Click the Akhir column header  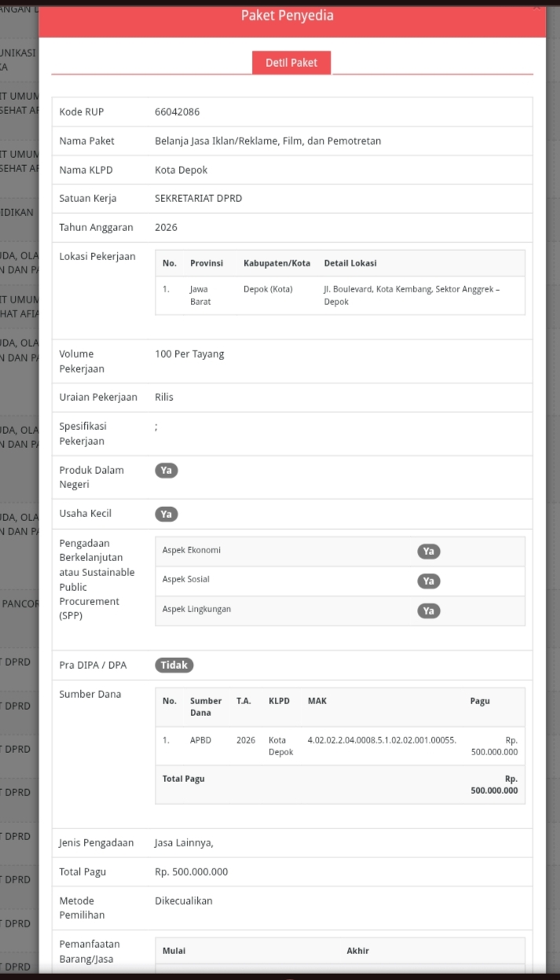[x=358, y=951]
